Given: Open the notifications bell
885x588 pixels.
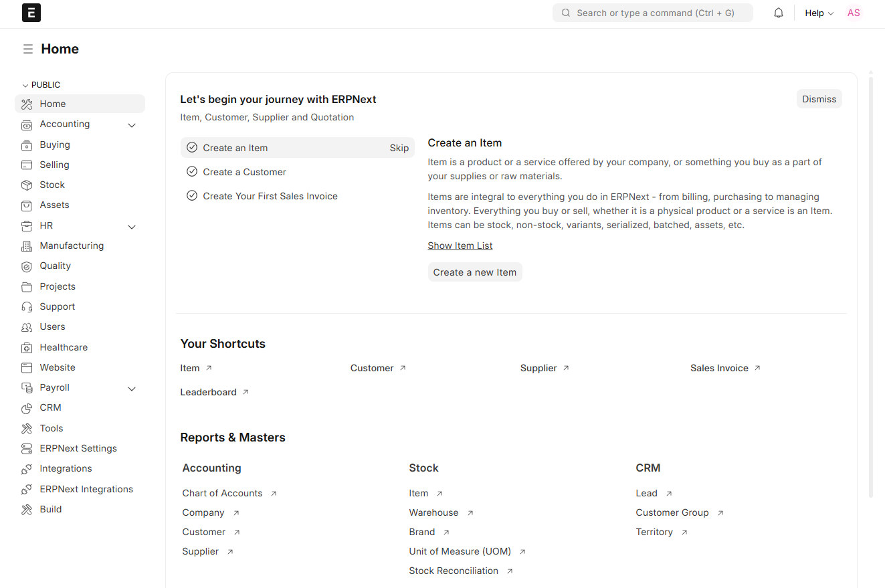Looking at the screenshot, I should (x=779, y=13).
